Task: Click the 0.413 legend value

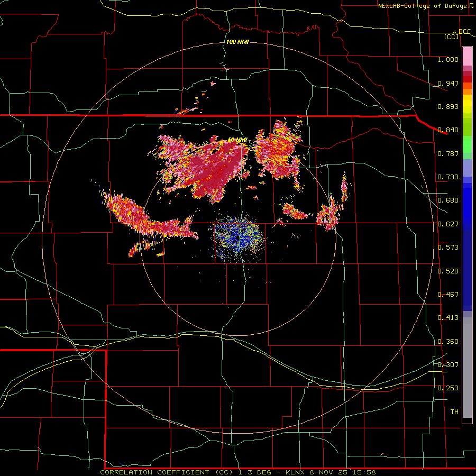Action: click(448, 318)
